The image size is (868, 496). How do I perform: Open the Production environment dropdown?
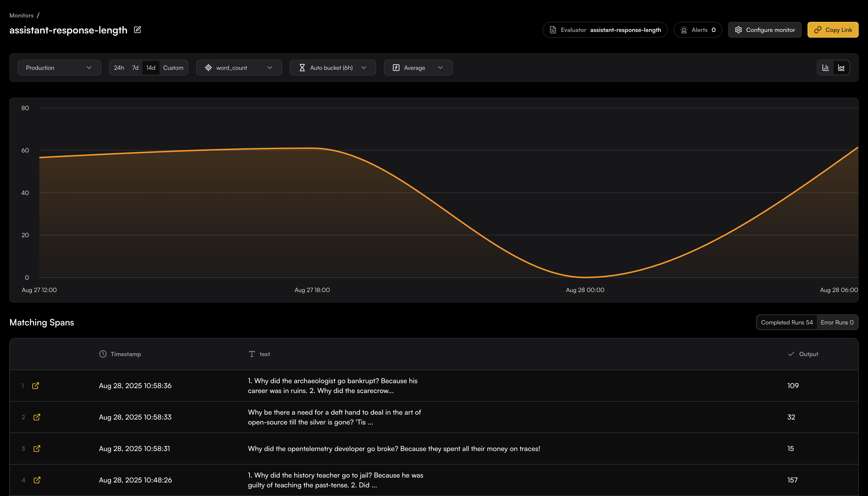59,68
